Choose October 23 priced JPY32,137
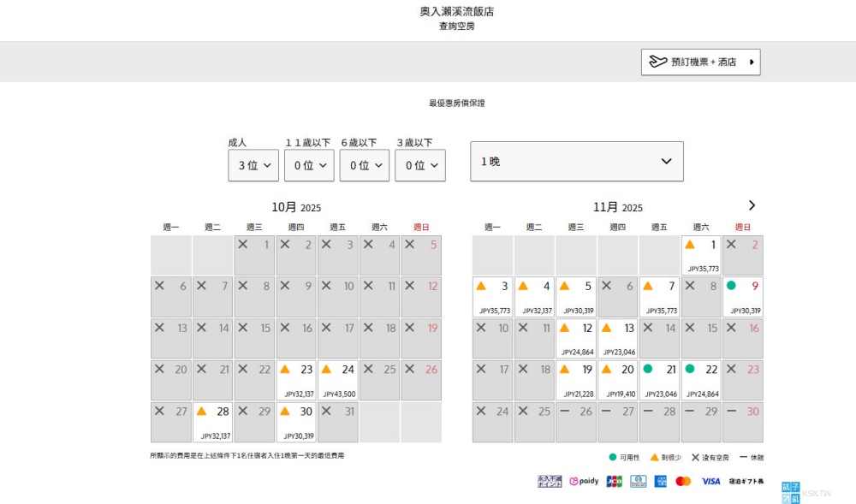This screenshot has height=504, width=856. pos(296,380)
